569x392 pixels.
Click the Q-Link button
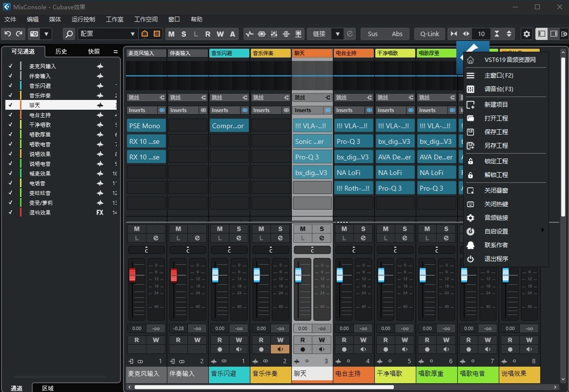click(429, 34)
